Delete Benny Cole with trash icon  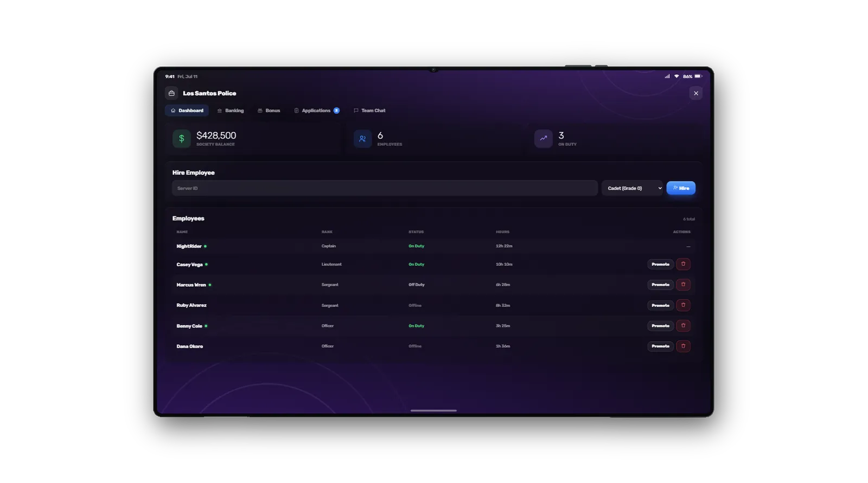683,326
